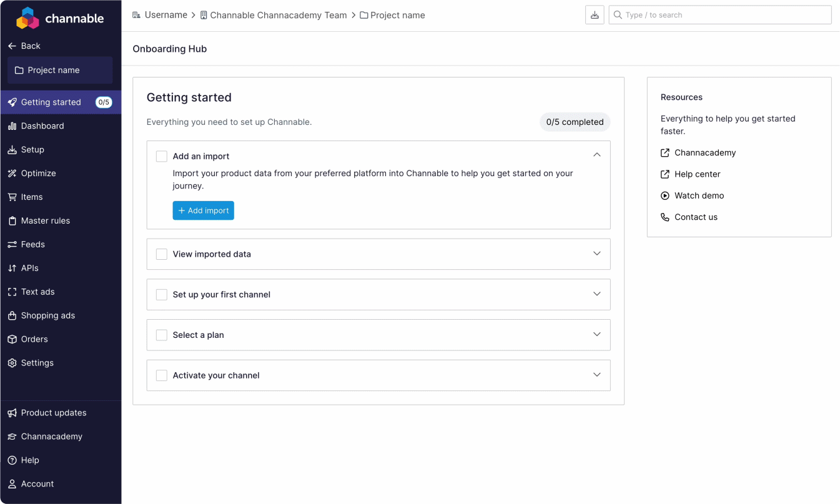Viewport: 840px width, 504px height.
Task: Check the Add an import task checkbox
Action: coord(161,156)
